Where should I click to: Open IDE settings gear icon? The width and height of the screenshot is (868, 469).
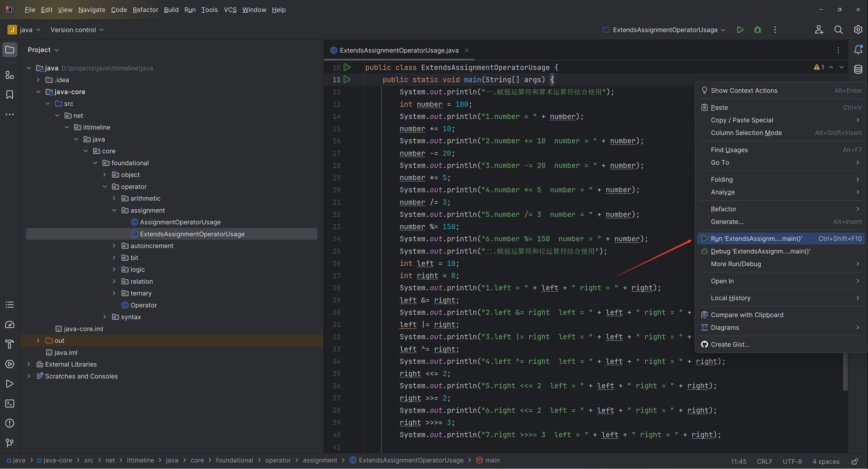coord(858,30)
